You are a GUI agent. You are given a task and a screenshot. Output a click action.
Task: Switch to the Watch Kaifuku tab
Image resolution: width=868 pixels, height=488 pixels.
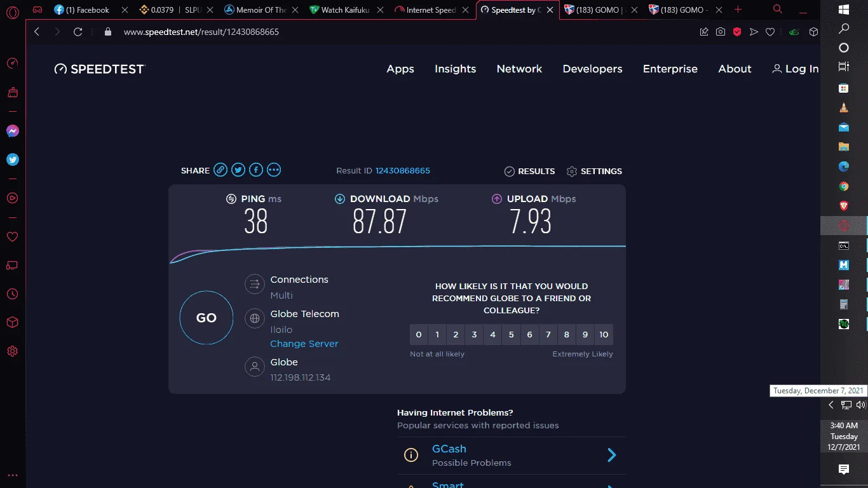tap(346, 10)
